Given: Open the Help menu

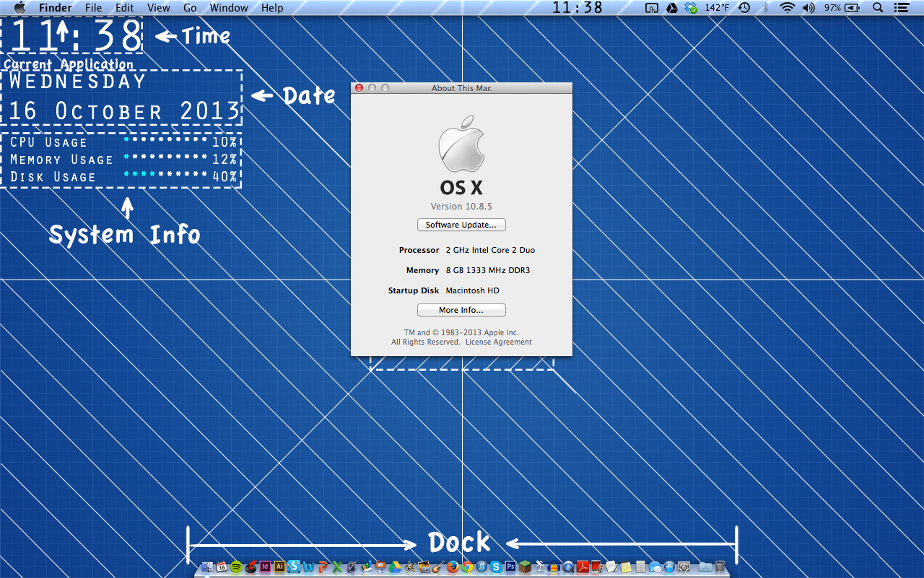Looking at the screenshot, I should click(x=272, y=8).
